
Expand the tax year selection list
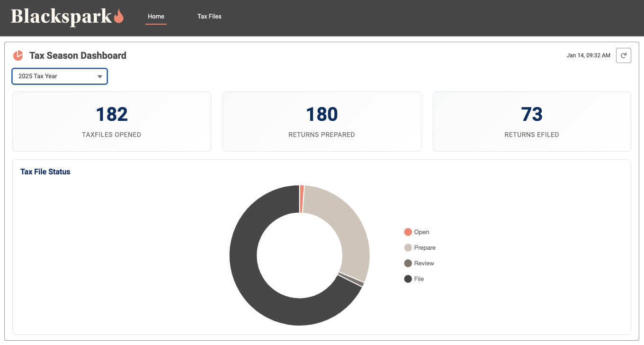tap(59, 76)
